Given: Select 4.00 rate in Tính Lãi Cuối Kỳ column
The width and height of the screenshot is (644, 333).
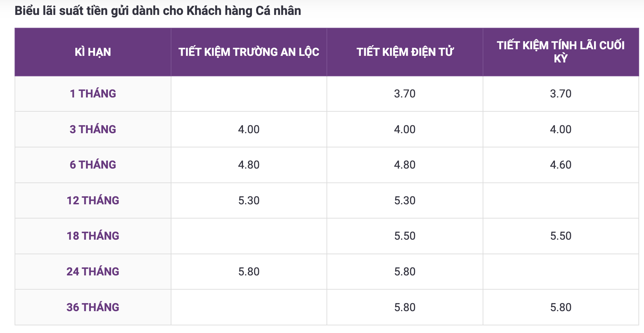Looking at the screenshot, I should pyautogui.click(x=561, y=129).
